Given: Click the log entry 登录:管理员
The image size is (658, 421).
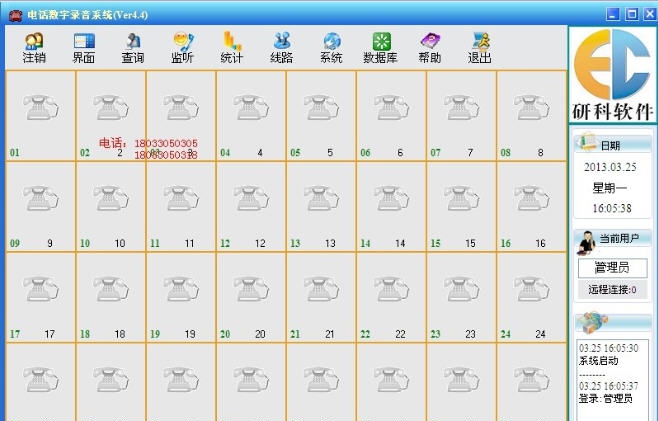Looking at the screenshot, I should 606,398.
